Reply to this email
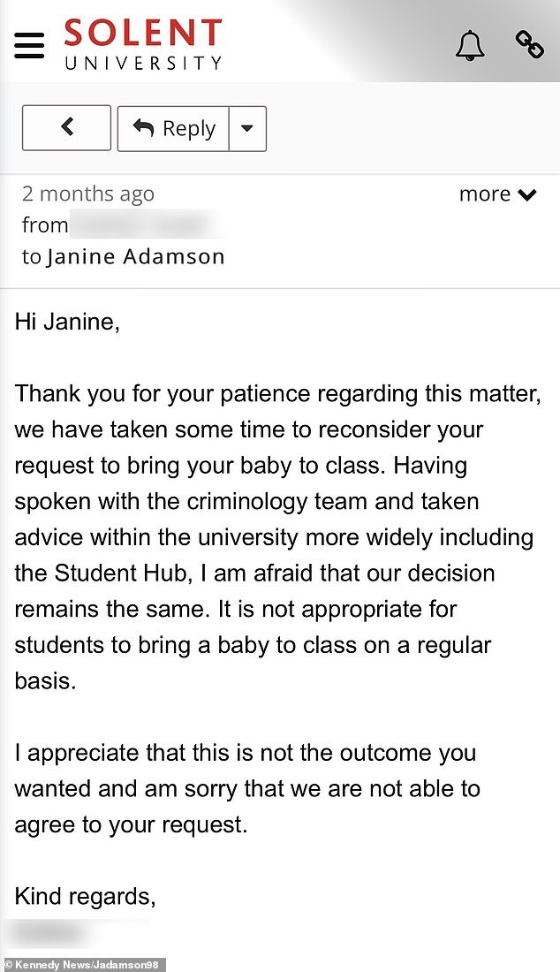The image size is (560, 972). pyautogui.click(x=174, y=128)
